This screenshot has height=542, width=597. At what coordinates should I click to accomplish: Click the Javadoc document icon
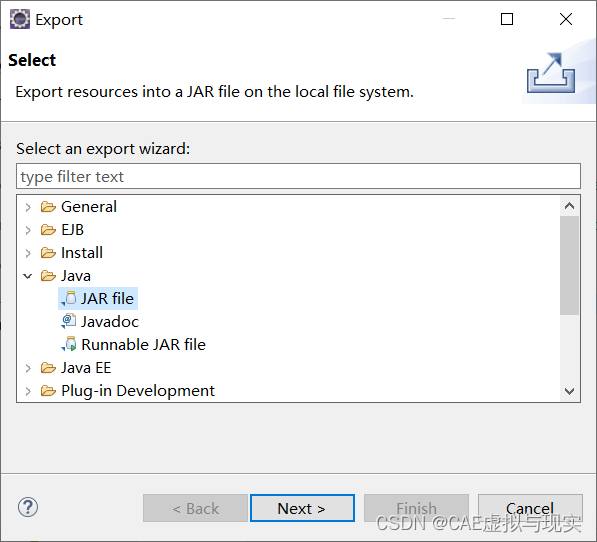69,322
